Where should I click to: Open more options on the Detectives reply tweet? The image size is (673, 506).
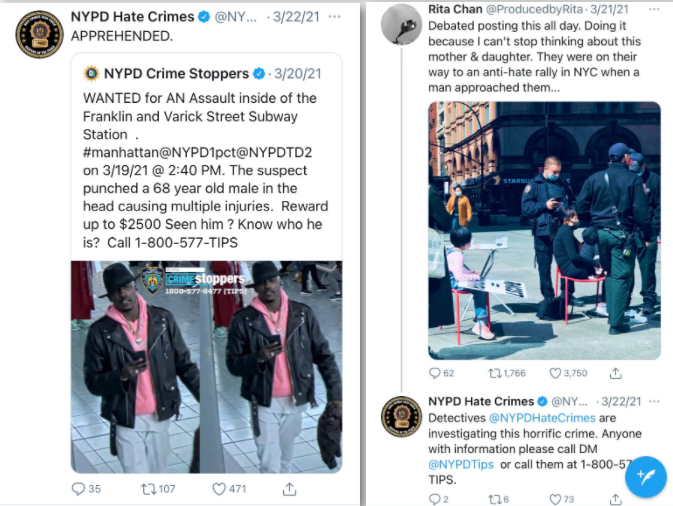coord(654,401)
